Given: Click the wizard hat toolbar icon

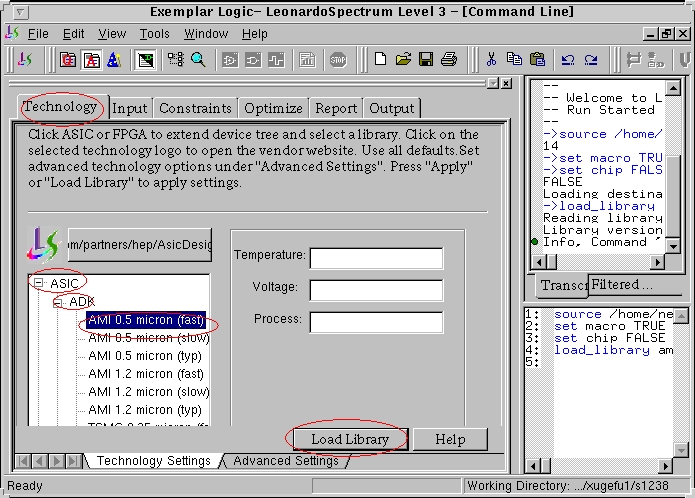Looking at the screenshot, I should click(x=116, y=59).
